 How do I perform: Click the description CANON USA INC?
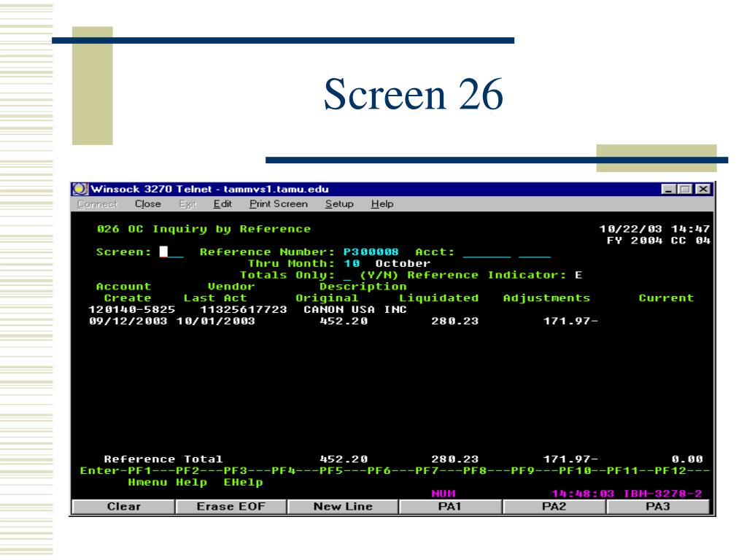355,309
